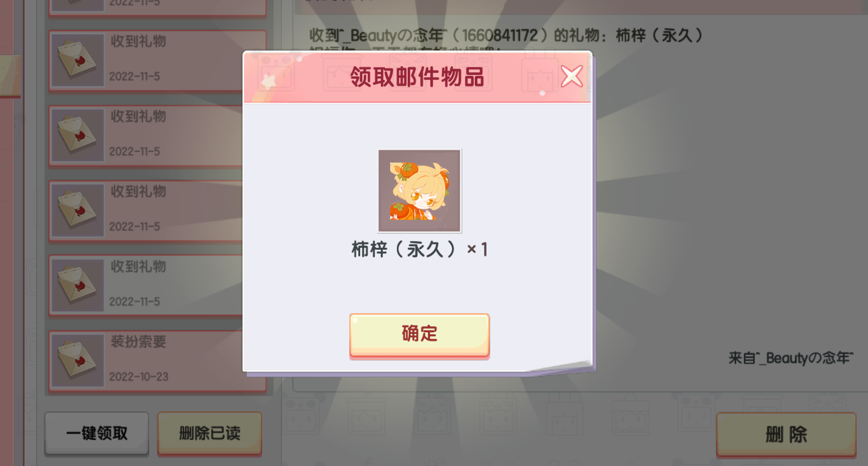Click envelope icon of third 收到礼物 mail
The image size is (868, 466).
pos(77,211)
